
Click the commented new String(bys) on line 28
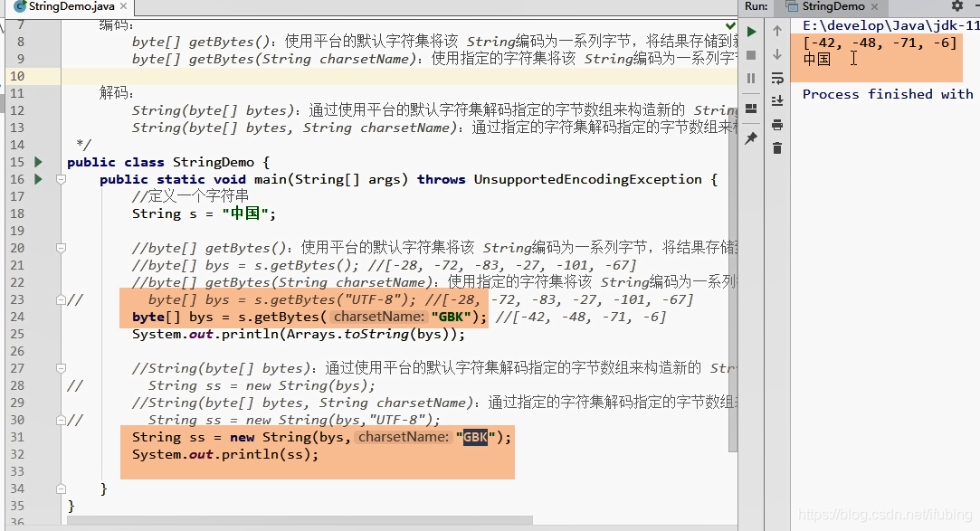point(262,385)
